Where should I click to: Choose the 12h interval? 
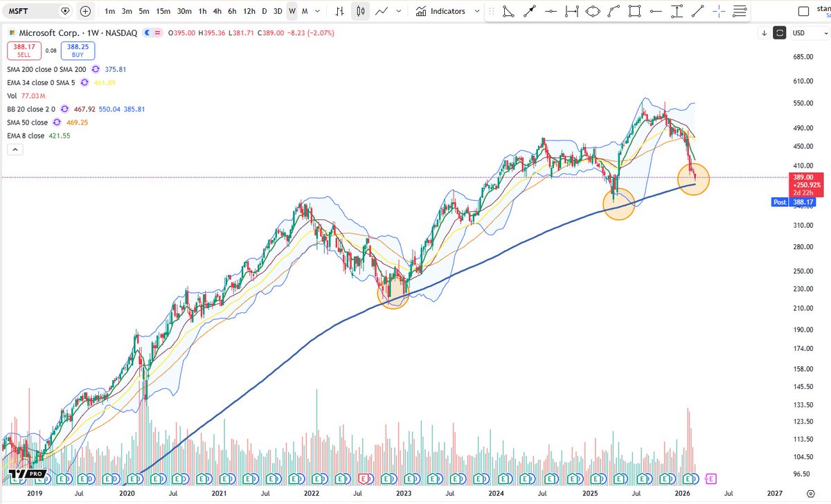coord(249,11)
